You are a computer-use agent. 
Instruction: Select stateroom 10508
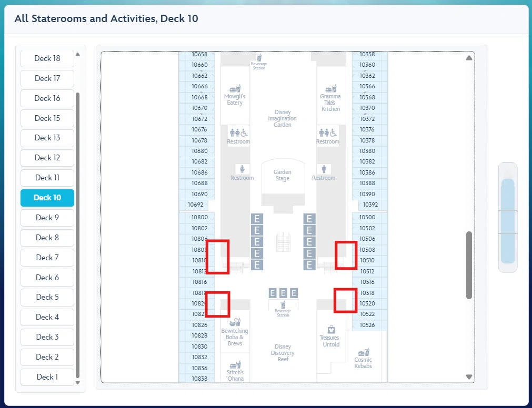pos(370,250)
